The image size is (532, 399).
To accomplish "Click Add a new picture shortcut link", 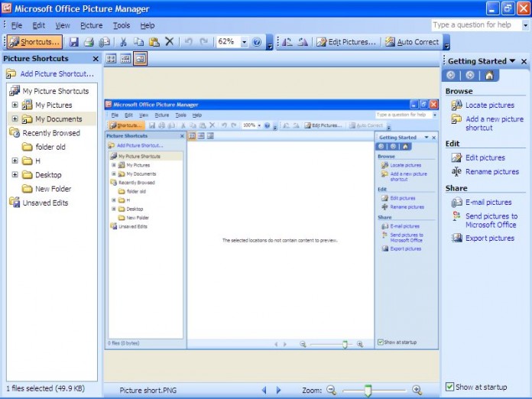I will coord(495,123).
